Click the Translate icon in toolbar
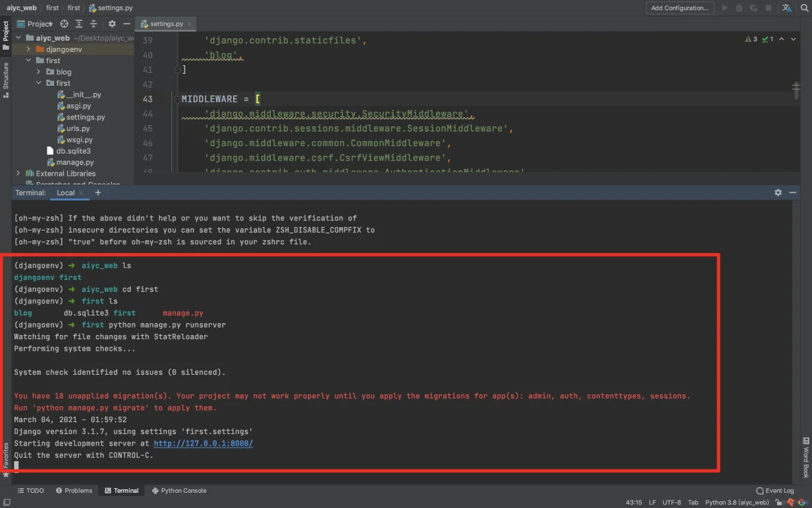This screenshot has height=508, width=812. pyautogui.click(x=787, y=8)
